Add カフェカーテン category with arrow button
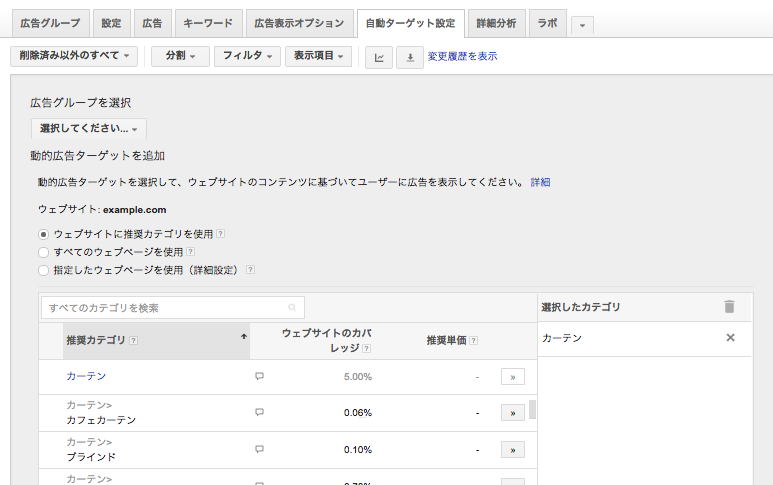The image size is (773, 485). [x=513, y=413]
